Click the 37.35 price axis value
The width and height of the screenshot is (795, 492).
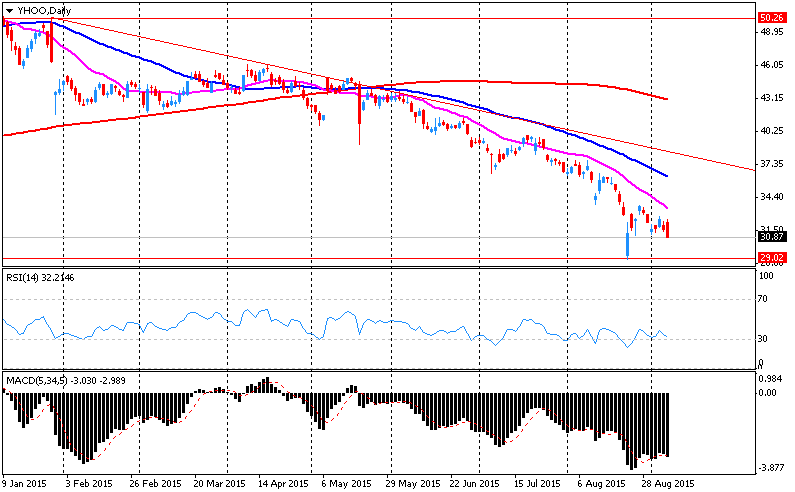[x=772, y=164]
